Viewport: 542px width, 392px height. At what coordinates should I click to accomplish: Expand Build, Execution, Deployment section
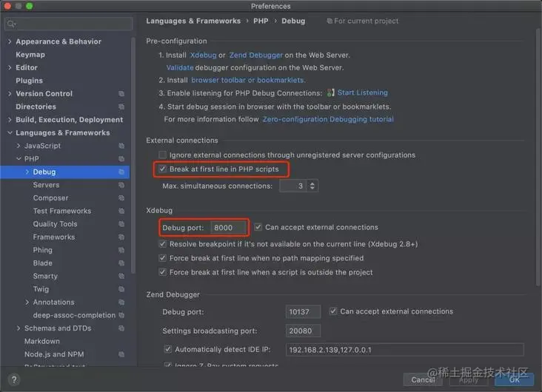[10, 120]
